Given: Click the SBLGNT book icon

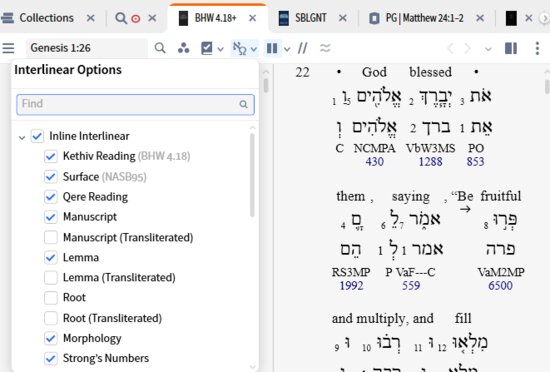Looking at the screenshot, I should [x=283, y=18].
